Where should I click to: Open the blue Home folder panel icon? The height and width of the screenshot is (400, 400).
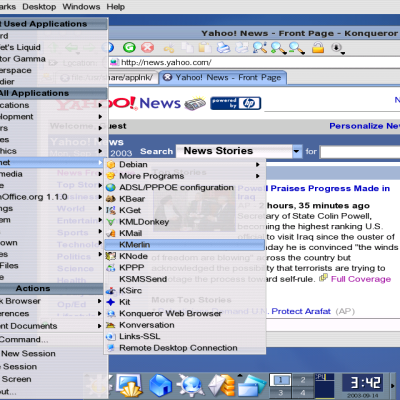(160, 386)
